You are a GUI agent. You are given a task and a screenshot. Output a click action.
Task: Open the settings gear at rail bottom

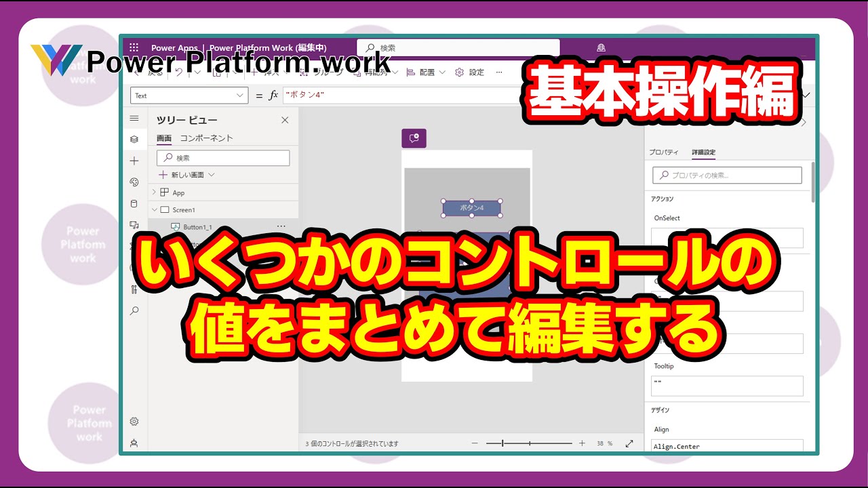tap(134, 422)
